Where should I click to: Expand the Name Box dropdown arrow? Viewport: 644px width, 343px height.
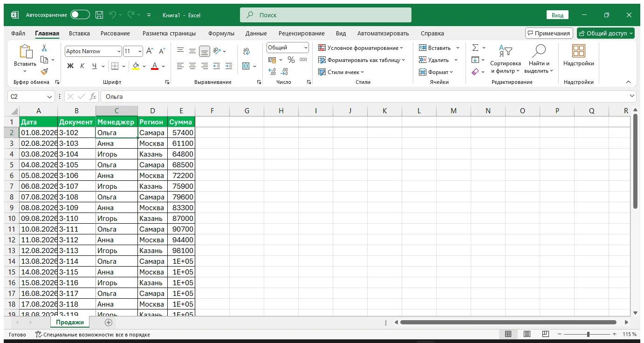[x=49, y=96]
